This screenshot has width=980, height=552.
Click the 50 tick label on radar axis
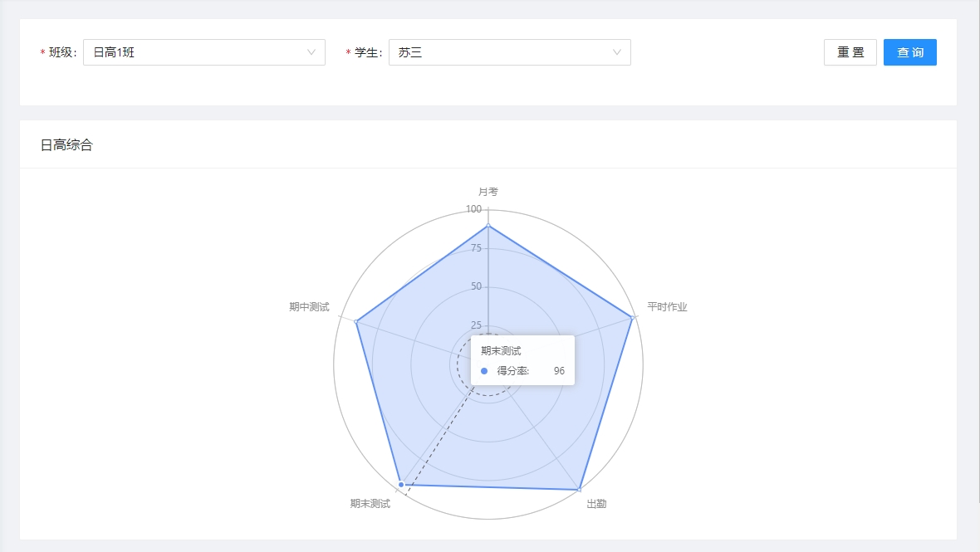pyautogui.click(x=476, y=286)
